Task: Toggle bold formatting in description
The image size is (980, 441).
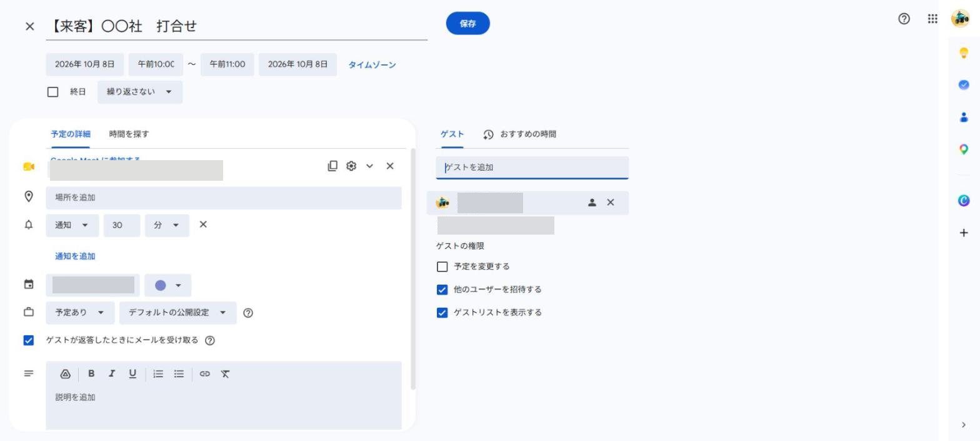Action: [x=91, y=373]
